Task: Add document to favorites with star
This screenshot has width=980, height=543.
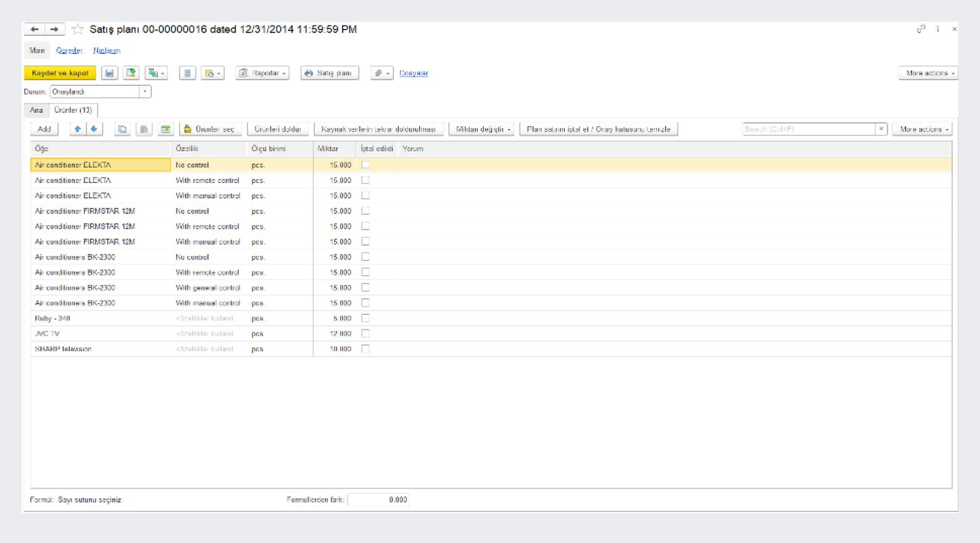Action: (78, 30)
